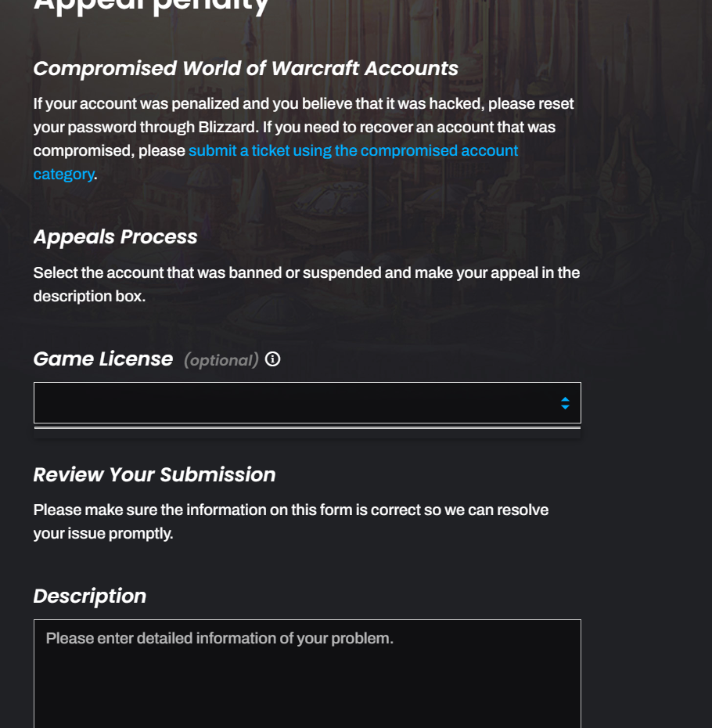Follow the 'submit a ticket' compromised account link
The width and height of the screenshot is (712, 728).
(353, 150)
